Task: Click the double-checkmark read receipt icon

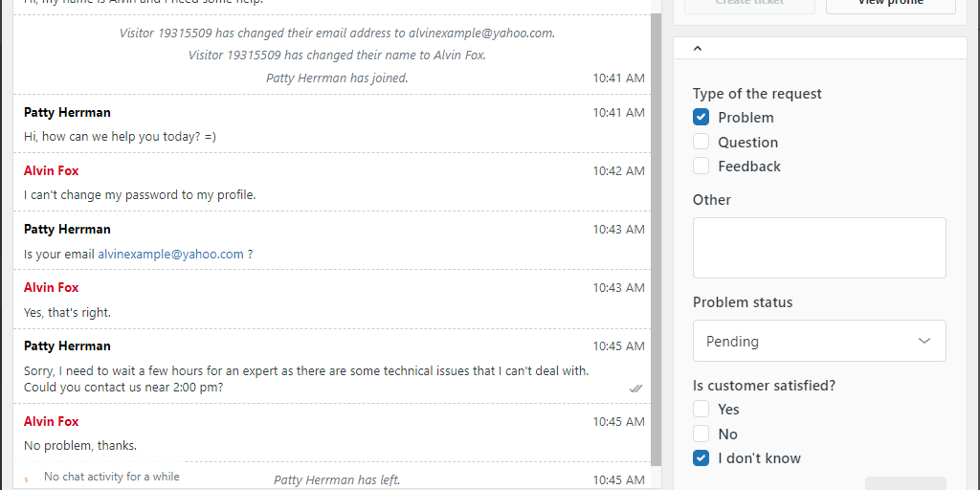Action: click(x=635, y=389)
